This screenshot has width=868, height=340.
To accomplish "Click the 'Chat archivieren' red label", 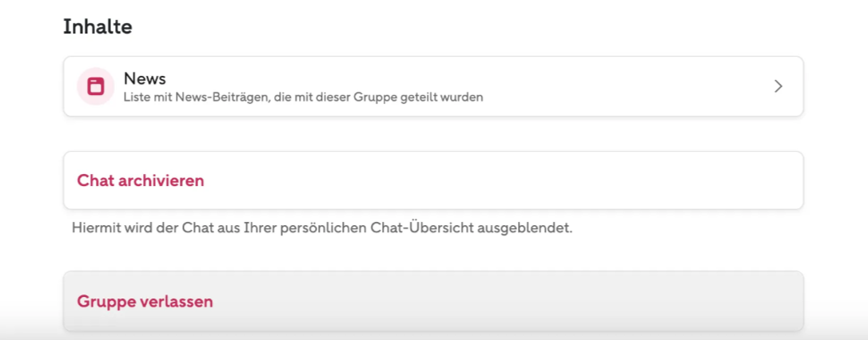I will [x=141, y=180].
